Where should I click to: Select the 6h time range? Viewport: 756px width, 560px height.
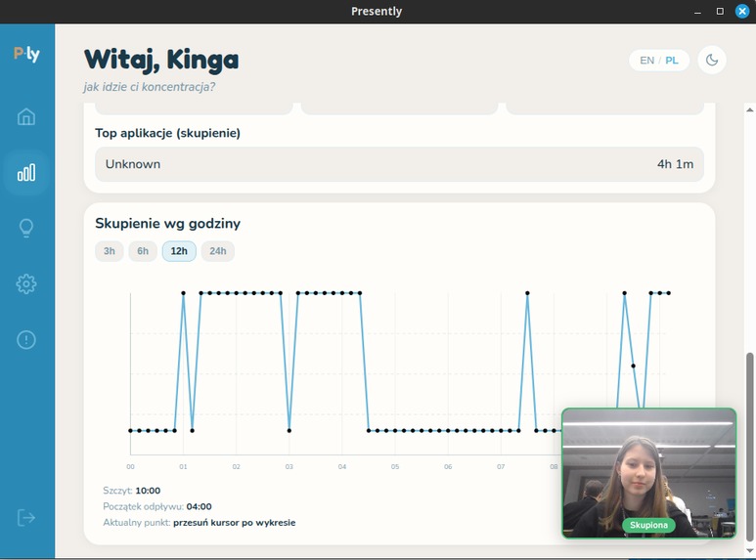pyautogui.click(x=143, y=251)
